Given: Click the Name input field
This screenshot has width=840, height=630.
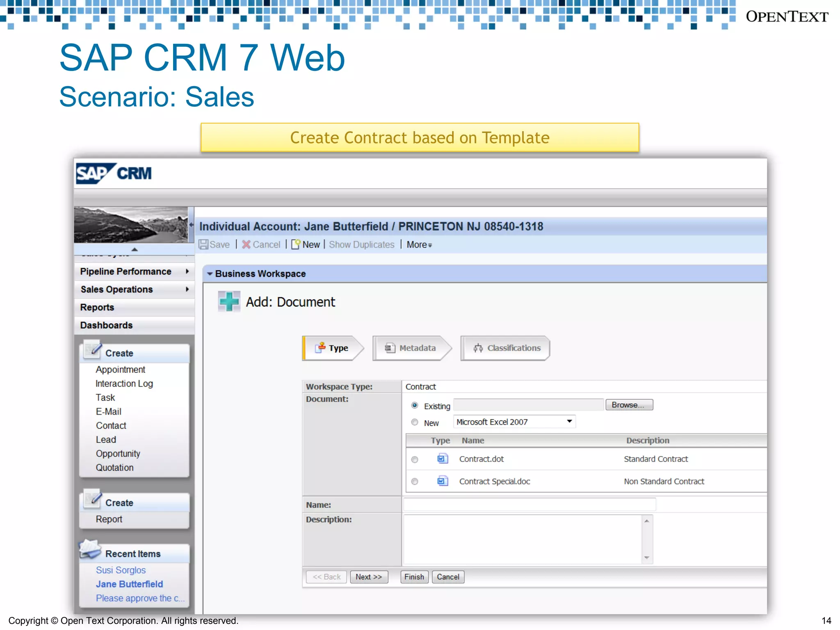Looking at the screenshot, I should click(530, 504).
